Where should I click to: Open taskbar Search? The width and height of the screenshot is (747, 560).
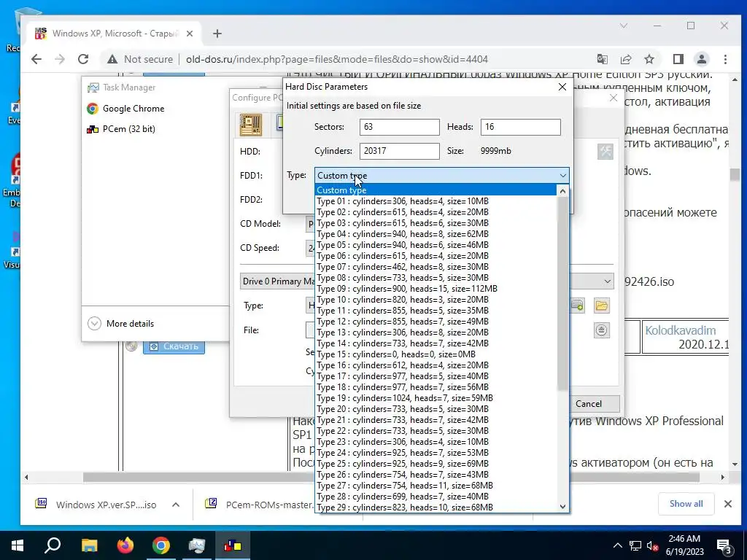(53, 545)
